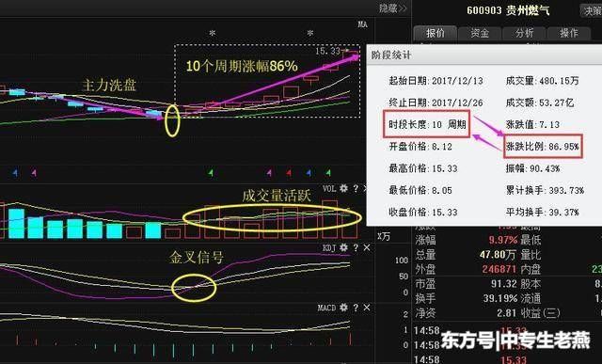
Task: Click the 外盘 246871 quote value
Action: 499,269
